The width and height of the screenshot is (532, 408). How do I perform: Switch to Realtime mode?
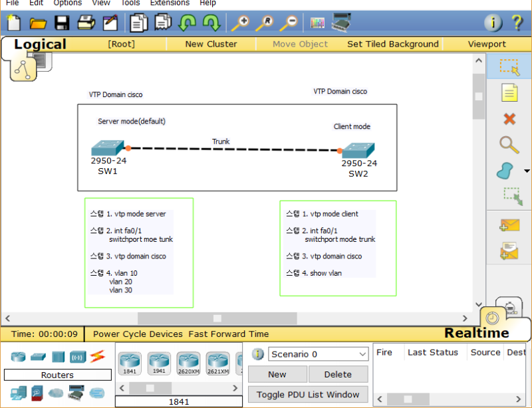476,332
